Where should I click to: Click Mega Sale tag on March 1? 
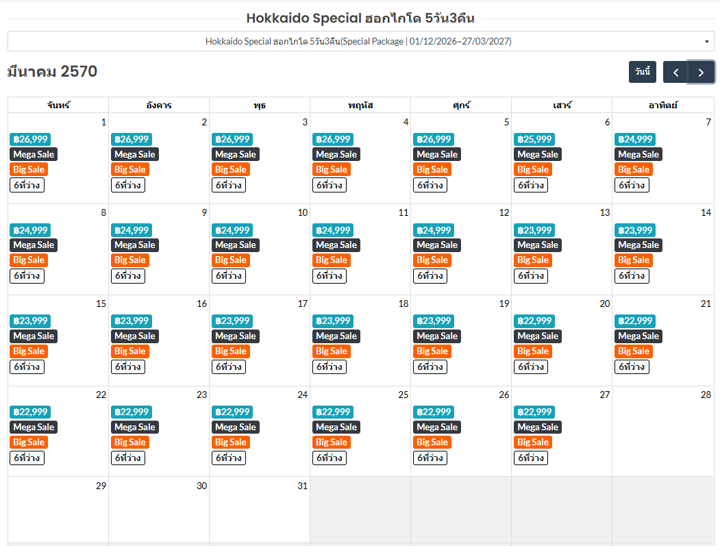(x=34, y=154)
